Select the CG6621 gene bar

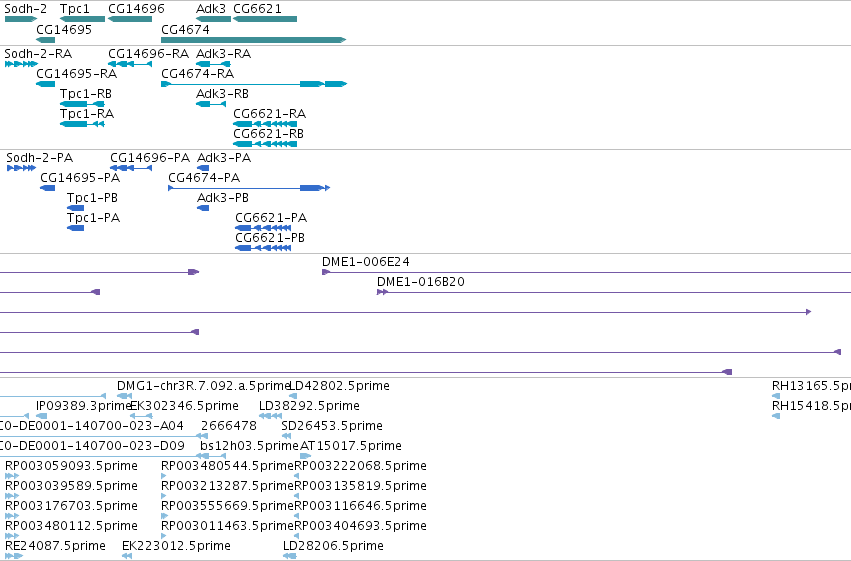pyautogui.click(x=265, y=19)
